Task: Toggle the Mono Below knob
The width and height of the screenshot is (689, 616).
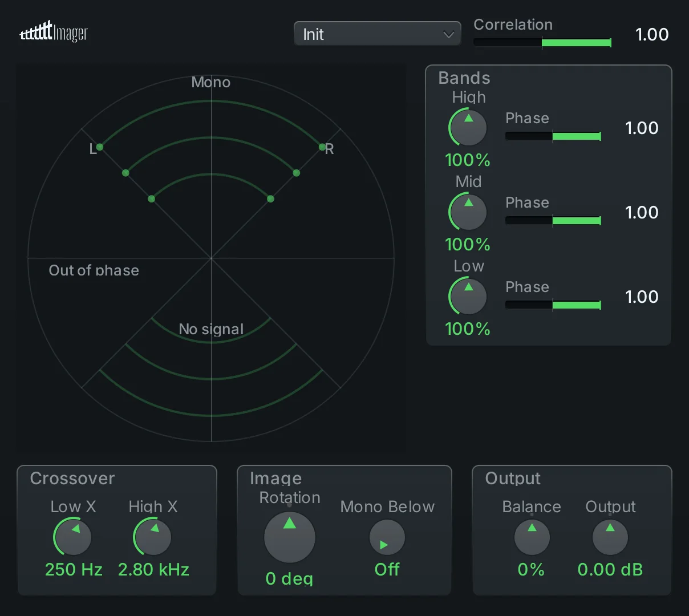Action: coord(387,538)
